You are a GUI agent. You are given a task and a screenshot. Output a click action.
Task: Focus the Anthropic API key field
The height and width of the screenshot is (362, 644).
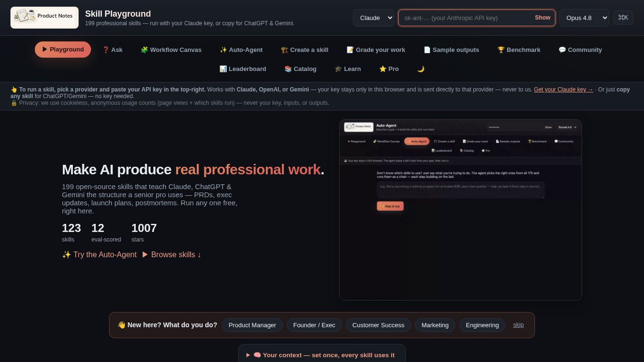[x=477, y=18]
